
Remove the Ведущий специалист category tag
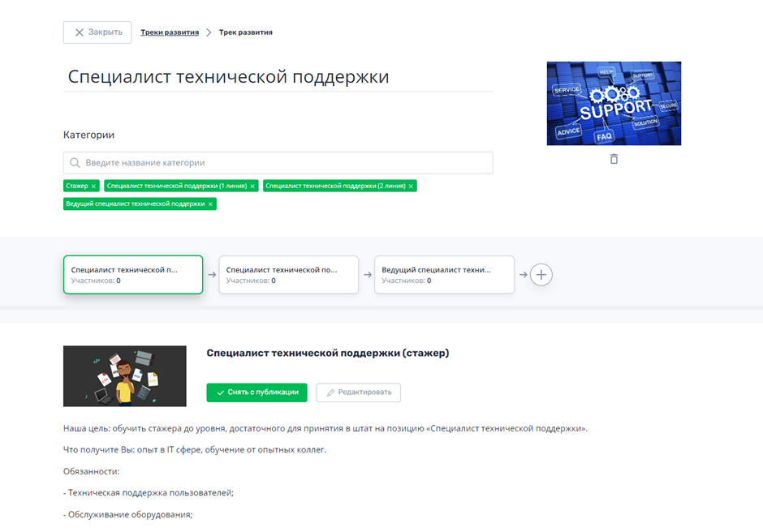point(211,204)
